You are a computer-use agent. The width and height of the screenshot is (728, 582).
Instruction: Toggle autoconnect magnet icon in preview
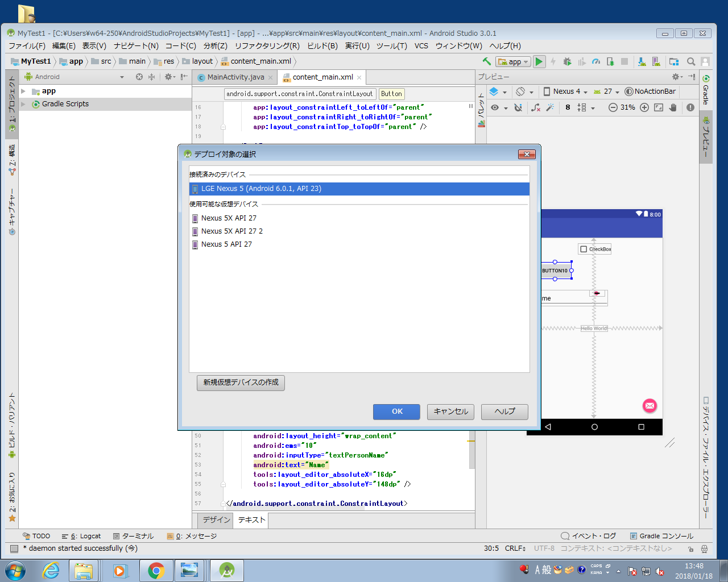point(518,107)
